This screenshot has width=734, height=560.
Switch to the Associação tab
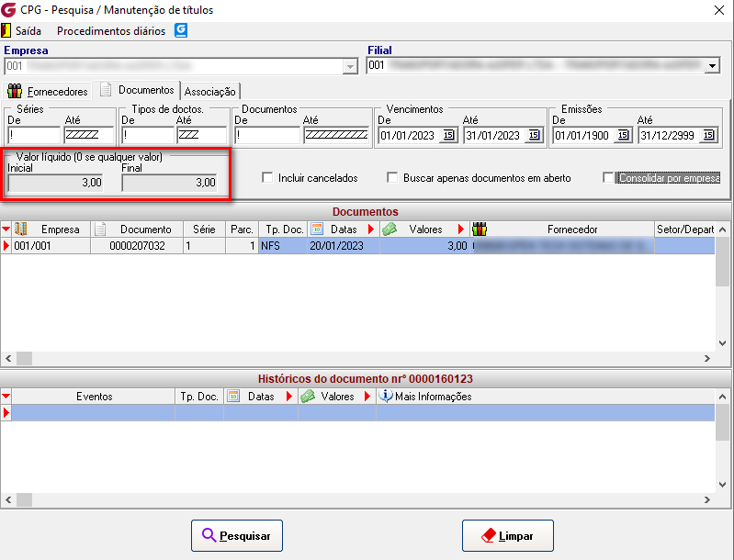click(209, 91)
